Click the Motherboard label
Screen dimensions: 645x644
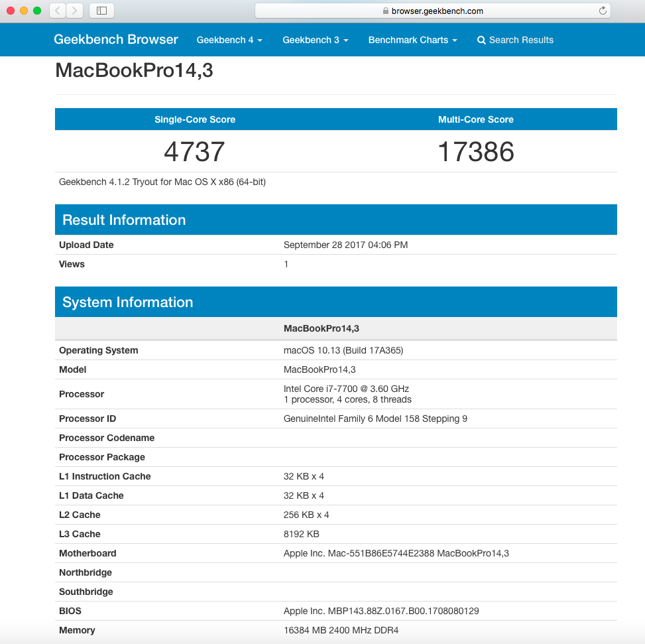click(x=88, y=553)
